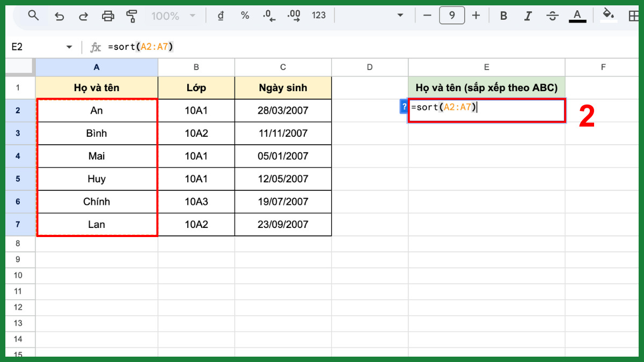The height and width of the screenshot is (362, 644).
Task: Select the Paint format tool
Action: point(130,15)
